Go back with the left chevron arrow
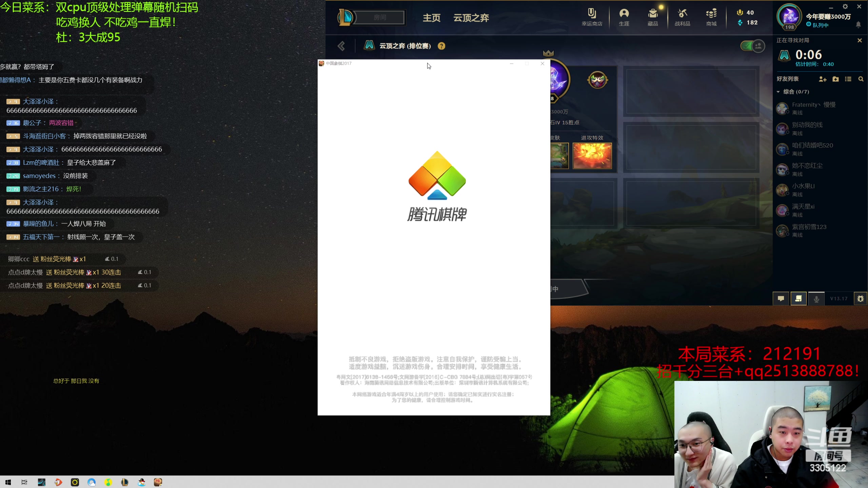 click(x=341, y=46)
